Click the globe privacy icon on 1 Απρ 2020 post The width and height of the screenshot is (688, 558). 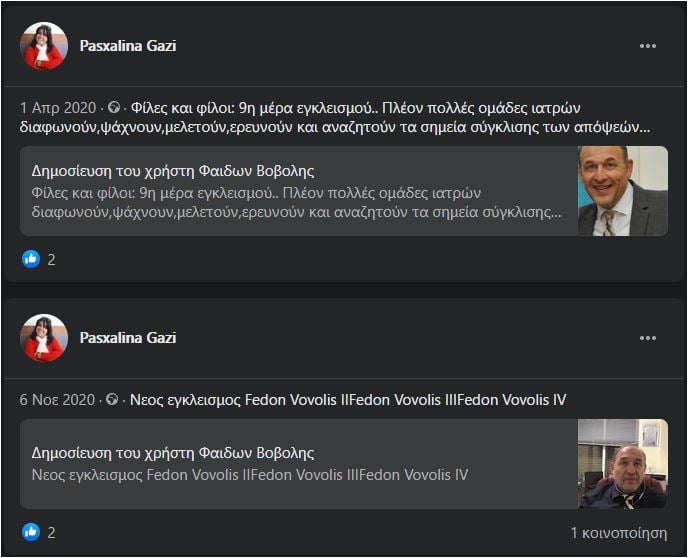tap(113, 108)
